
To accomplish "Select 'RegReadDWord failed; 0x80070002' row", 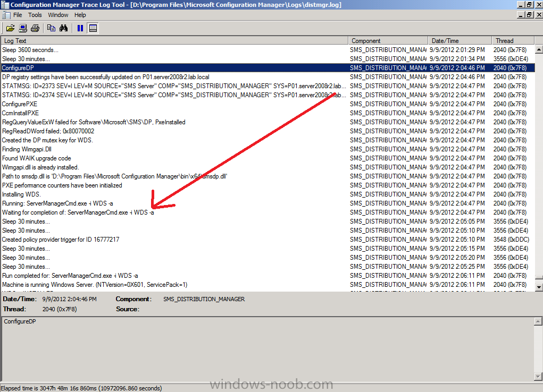I will [x=268, y=131].
